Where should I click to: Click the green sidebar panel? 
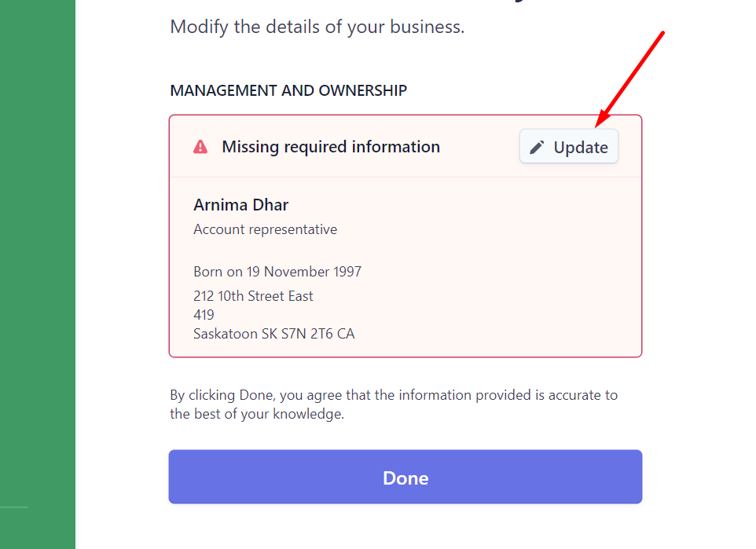click(38, 274)
